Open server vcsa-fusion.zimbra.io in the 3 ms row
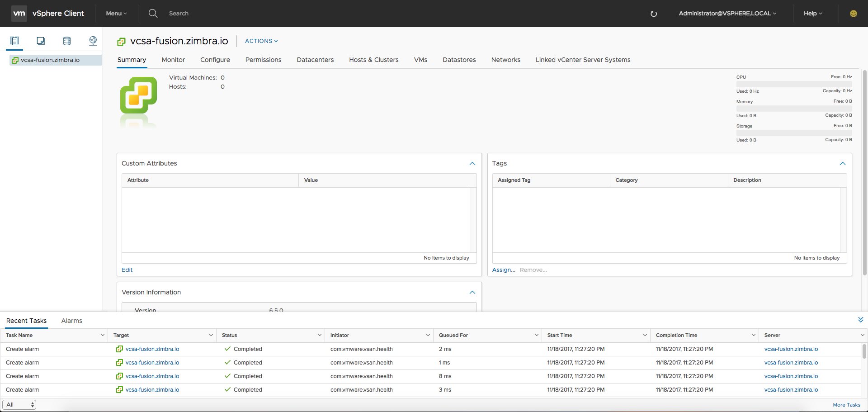 (x=791, y=390)
